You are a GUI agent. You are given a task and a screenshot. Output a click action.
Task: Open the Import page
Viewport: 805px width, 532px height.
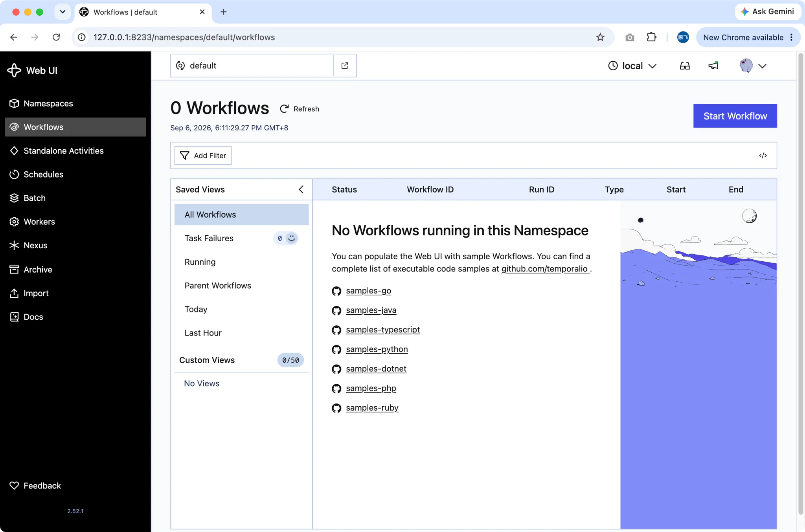point(75,293)
